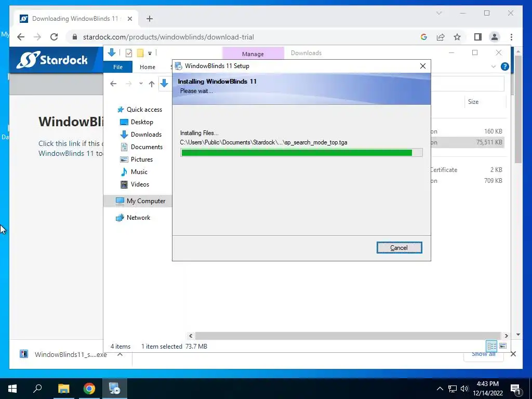
Task: Open a new Chrome tab
Action: click(x=150, y=19)
